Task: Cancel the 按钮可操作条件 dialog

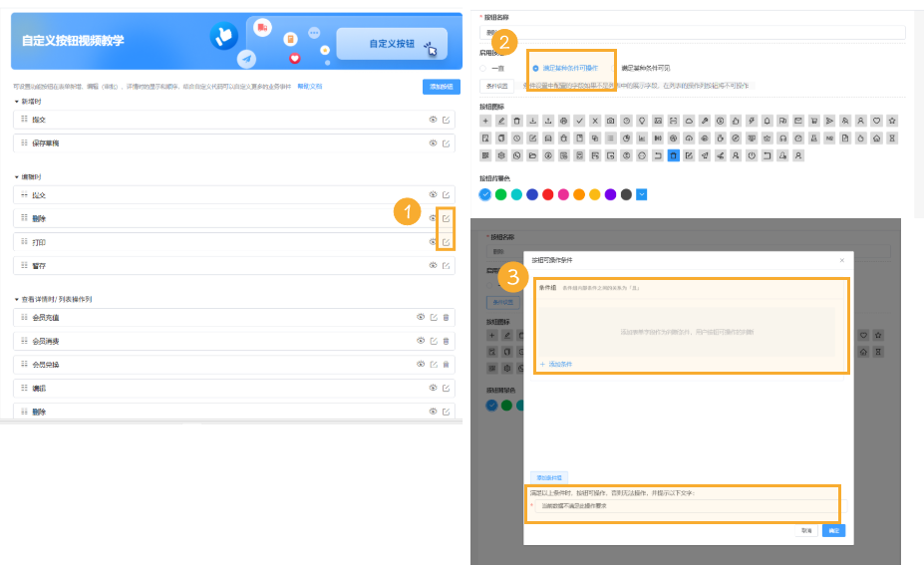Action: tap(806, 531)
